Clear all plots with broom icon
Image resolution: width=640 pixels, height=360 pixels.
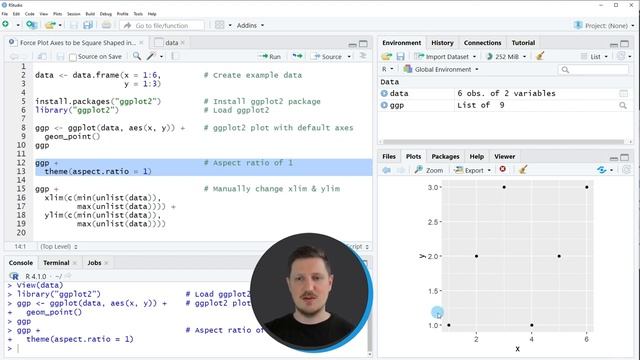[x=523, y=169]
